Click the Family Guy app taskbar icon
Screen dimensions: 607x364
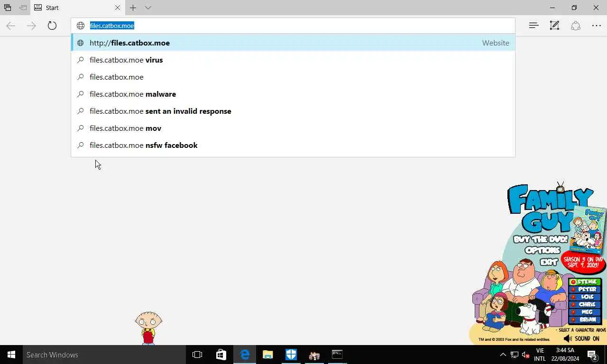314,355
